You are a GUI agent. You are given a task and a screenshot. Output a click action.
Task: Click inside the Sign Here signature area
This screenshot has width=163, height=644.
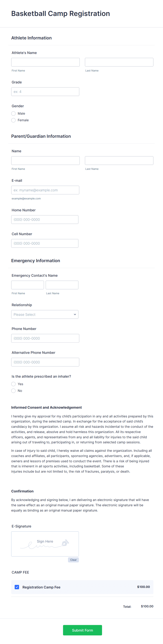click(45, 544)
